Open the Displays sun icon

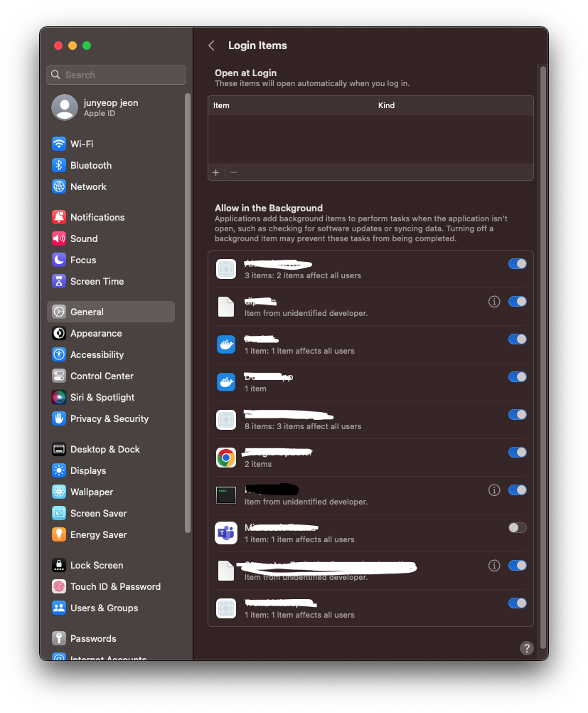pos(59,470)
